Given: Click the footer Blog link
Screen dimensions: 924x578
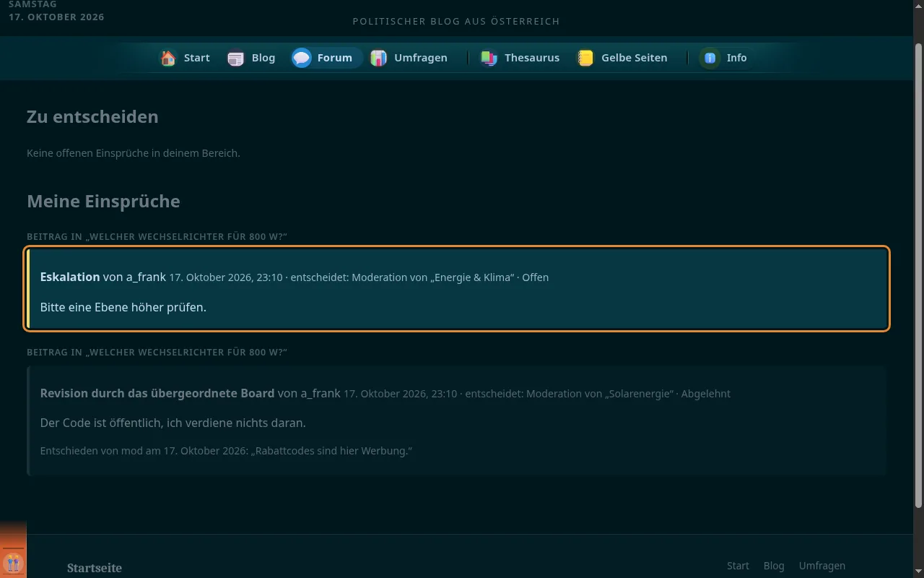Looking at the screenshot, I should [x=774, y=566].
